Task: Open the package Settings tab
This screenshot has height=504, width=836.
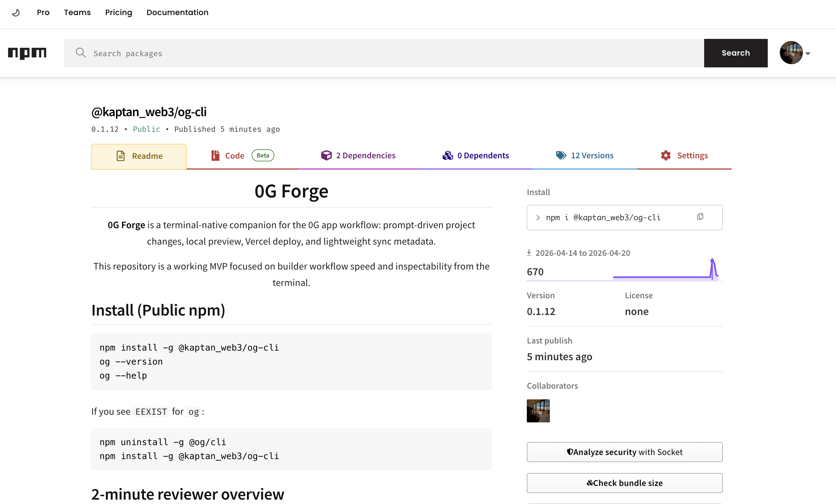Action: click(x=684, y=156)
